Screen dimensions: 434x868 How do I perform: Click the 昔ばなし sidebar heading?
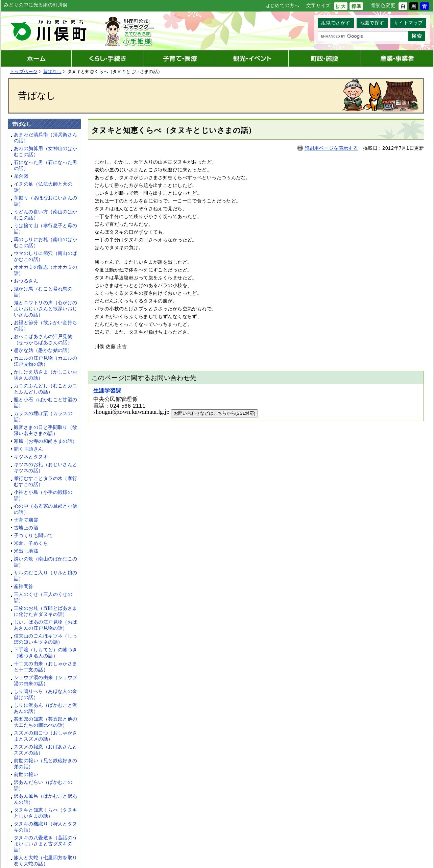(44, 124)
